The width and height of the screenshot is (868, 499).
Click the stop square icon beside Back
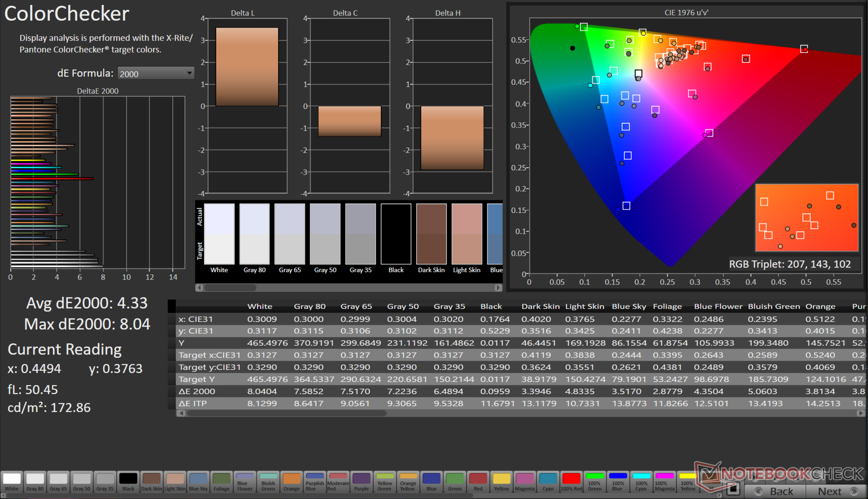click(x=733, y=489)
